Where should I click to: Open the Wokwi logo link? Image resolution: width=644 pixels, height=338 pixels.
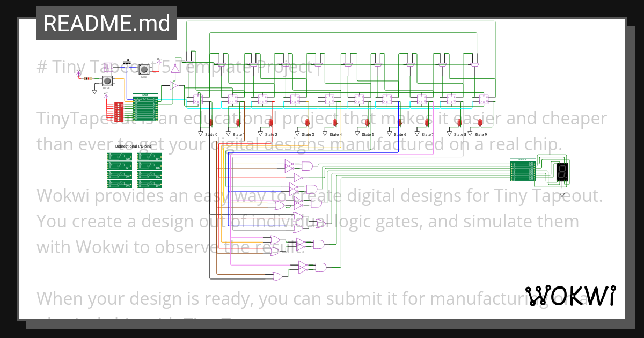572,295
